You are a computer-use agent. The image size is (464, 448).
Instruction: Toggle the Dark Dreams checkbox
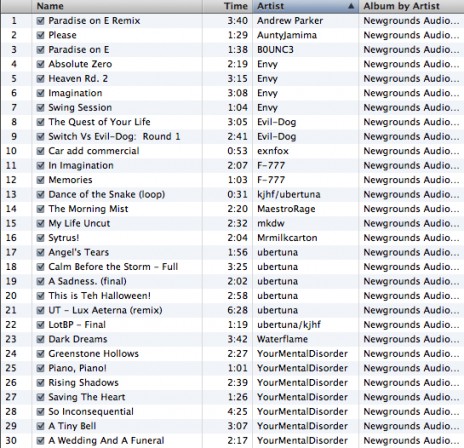pyautogui.click(x=40, y=339)
